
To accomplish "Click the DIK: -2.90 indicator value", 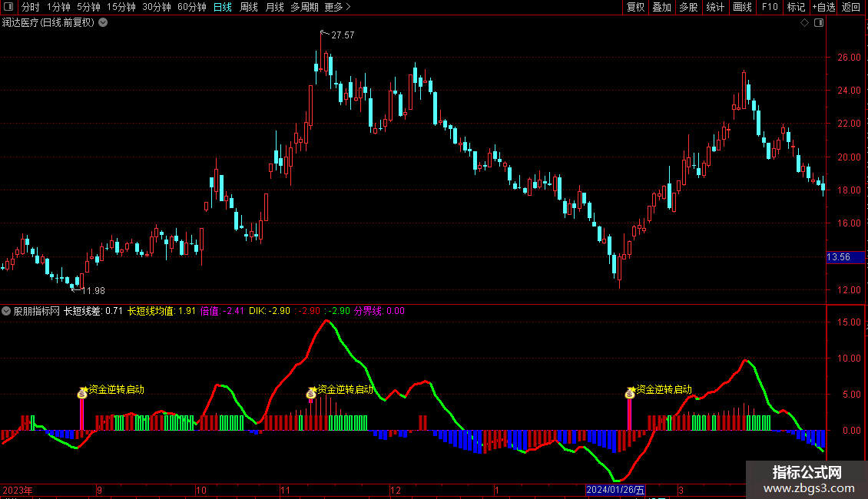I will (270, 311).
